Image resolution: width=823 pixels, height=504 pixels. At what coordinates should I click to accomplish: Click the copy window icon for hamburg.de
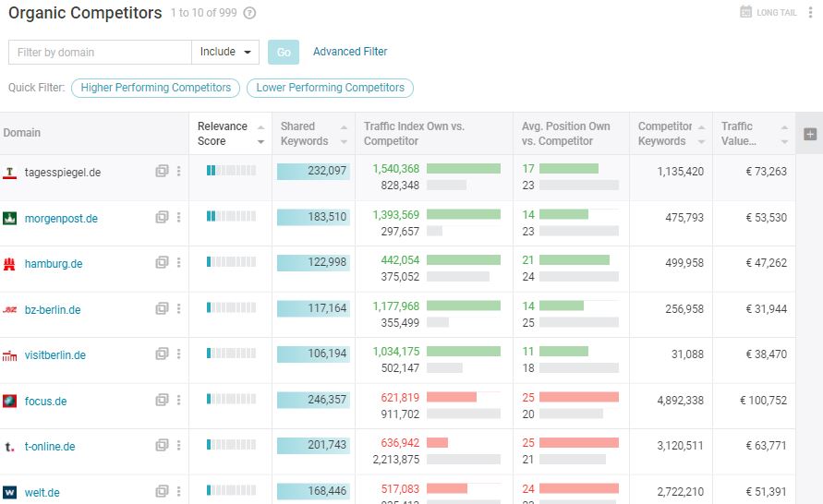[162, 262]
